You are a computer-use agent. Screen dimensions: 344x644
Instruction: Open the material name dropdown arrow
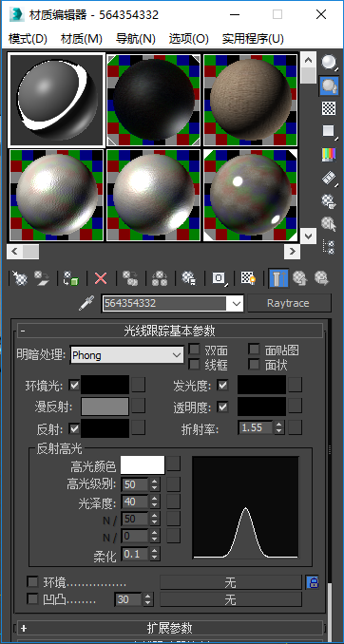pyautogui.click(x=236, y=304)
